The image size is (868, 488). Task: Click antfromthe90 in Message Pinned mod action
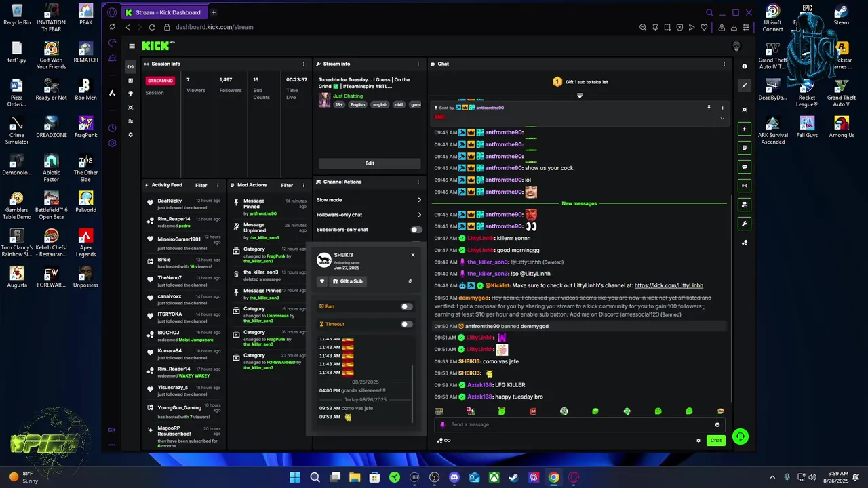pyautogui.click(x=263, y=214)
